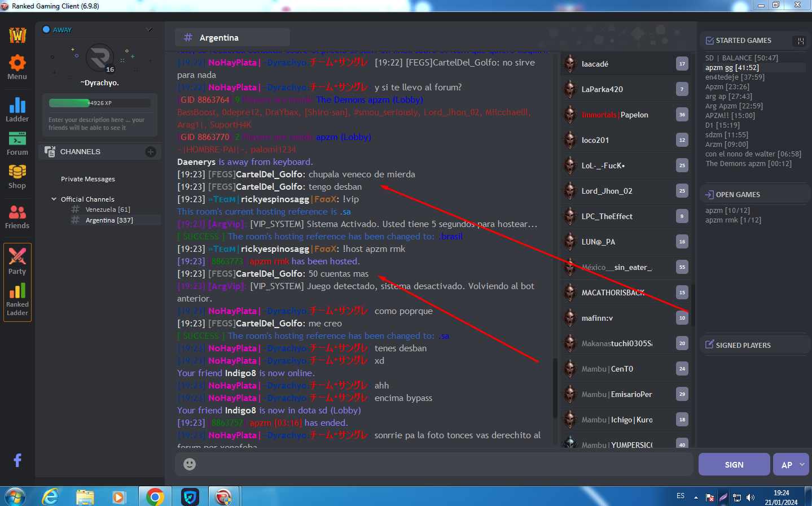This screenshot has height=506, width=812.
Task: Show hidden tray icons arrow
Action: pyautogui.click(x=696, y=498)
